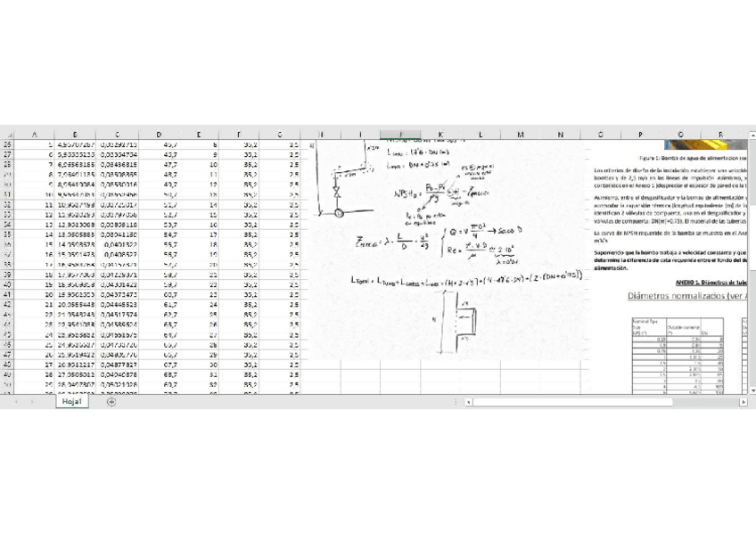756x534 pixels.
Task: Go to next sheet with right nav arrow
Action: (32, 402)
